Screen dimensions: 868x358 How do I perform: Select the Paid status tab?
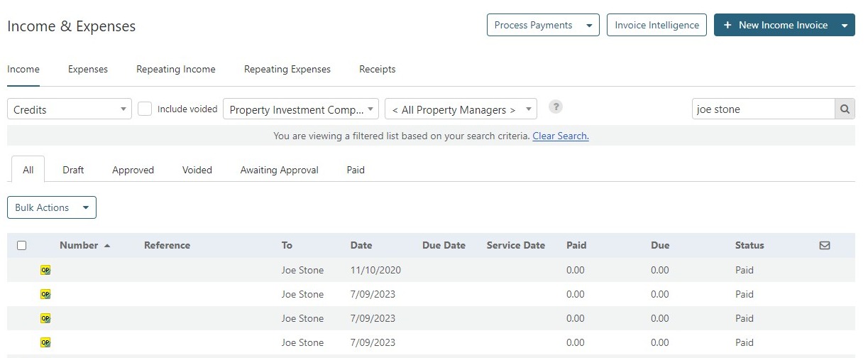[356, 170]
